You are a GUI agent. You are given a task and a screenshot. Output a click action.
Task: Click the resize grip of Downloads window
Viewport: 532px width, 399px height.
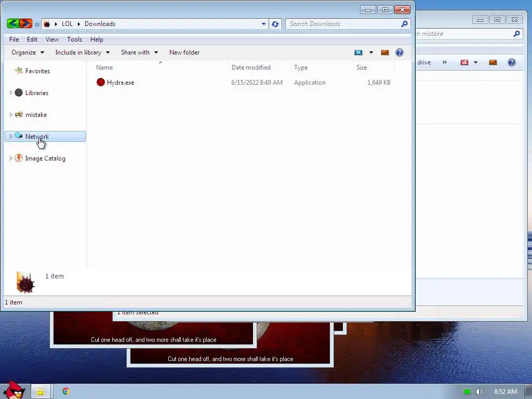point(409,304)
